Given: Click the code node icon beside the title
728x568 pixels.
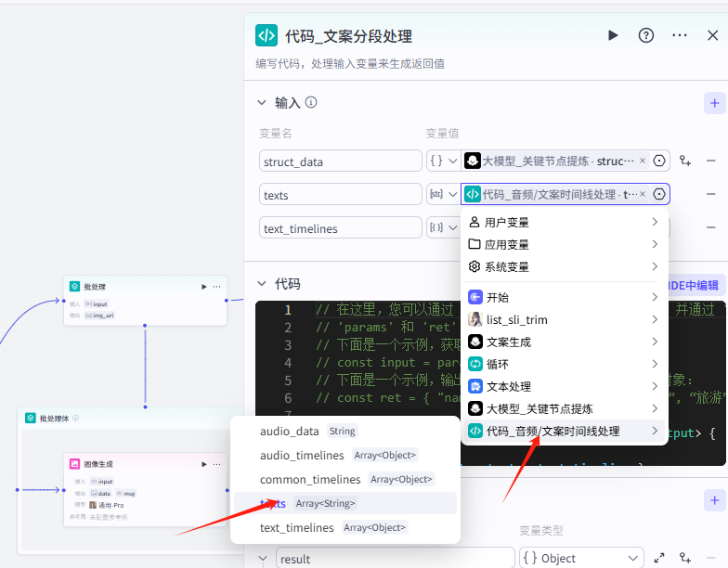Looking at the screenshot, I should pos(266,35).
